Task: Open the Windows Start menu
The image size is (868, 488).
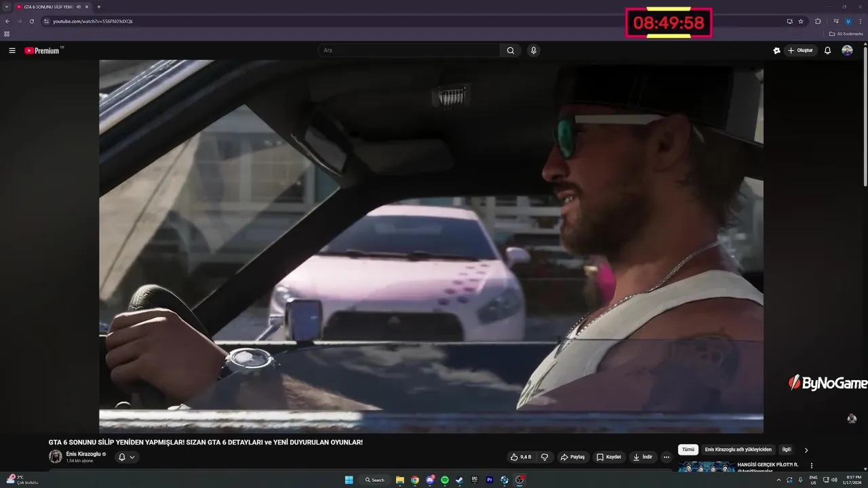Action: coord(349,480)
